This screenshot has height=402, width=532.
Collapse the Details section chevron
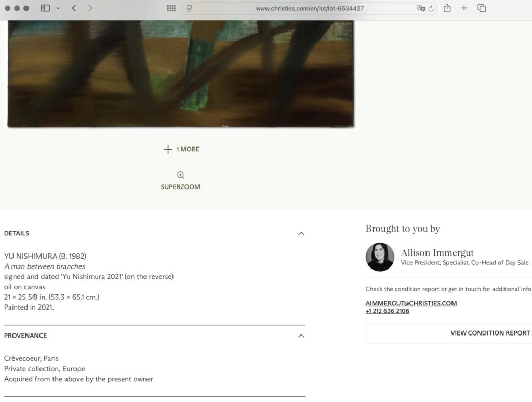(301, 233)
